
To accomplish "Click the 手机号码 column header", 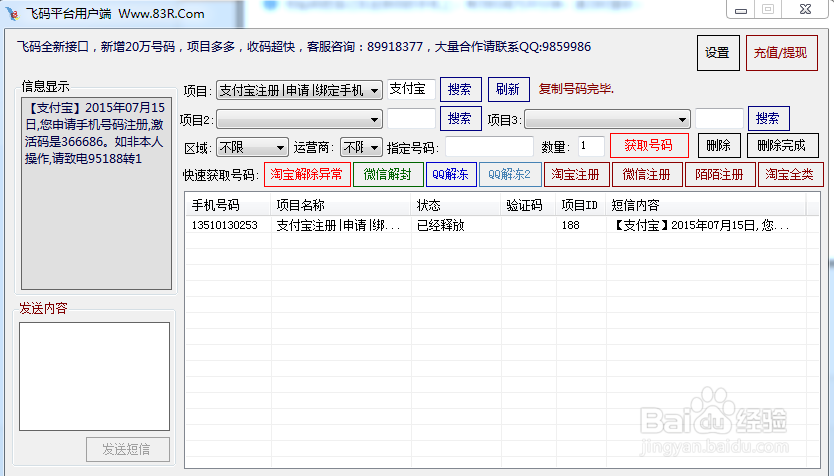I will click(x=228, y=205).
